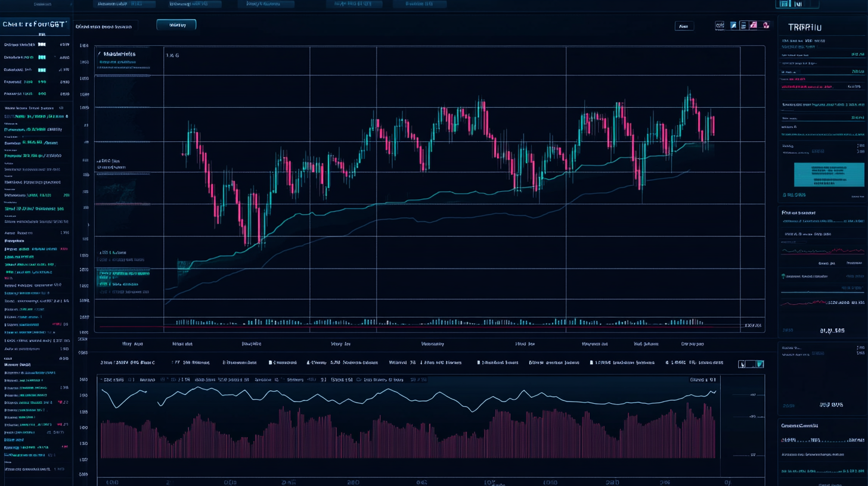The width and height of the screenshot is (868, 486).
Task: Toggle the teal highlighted box in right panel
Action: (829, 174)
